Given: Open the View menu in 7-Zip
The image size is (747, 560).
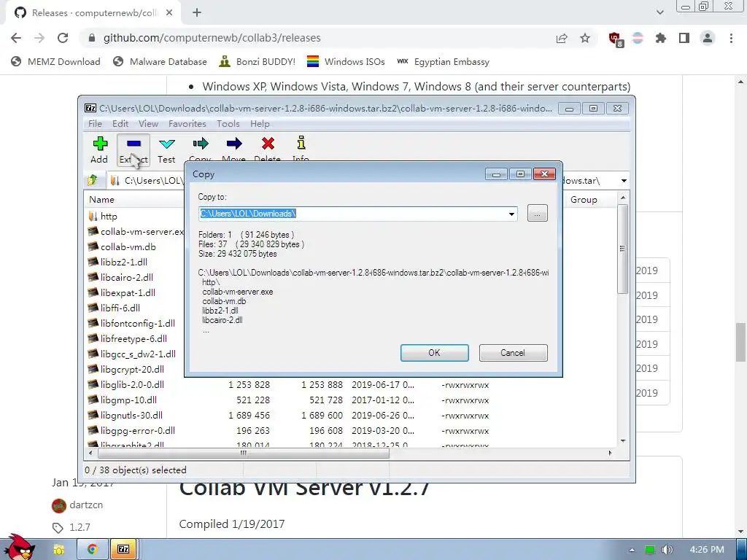Looking at the screenshot, I should point(148,124).
